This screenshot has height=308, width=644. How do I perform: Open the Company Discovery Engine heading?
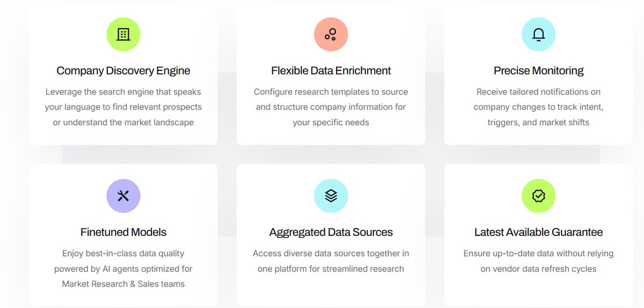click(x=123, y=70)
